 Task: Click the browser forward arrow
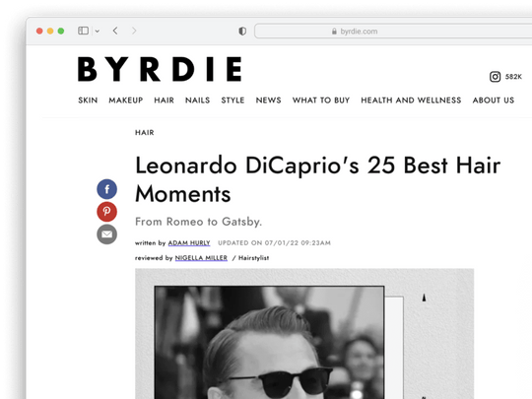click(x=134, y=31)
